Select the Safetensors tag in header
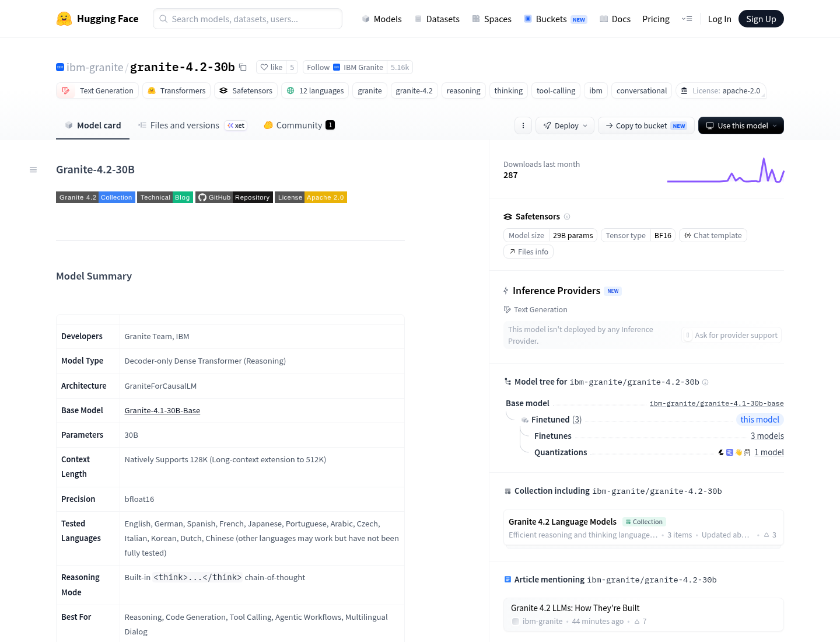 pos(246,90)
